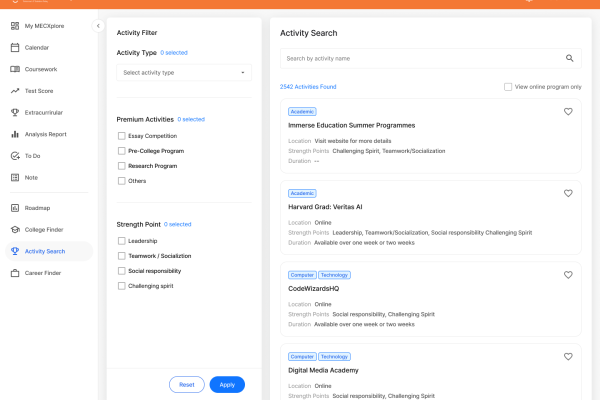600x400 pixels.
Task: Enable the Research Program checkbox
Action: 122,166
